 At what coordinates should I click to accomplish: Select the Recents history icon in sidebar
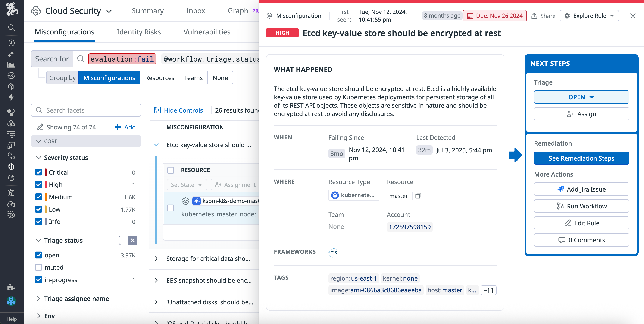tap(11, 43)
